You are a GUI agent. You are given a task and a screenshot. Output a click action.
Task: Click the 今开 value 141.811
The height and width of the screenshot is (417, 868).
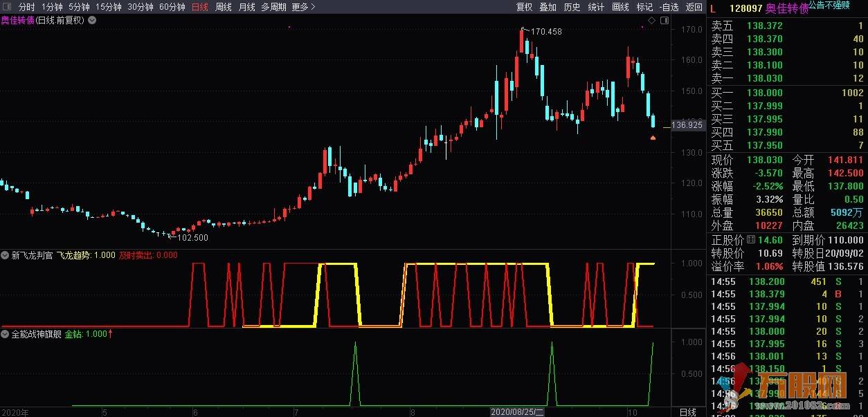pyautogui.click(x=845, y=160)
